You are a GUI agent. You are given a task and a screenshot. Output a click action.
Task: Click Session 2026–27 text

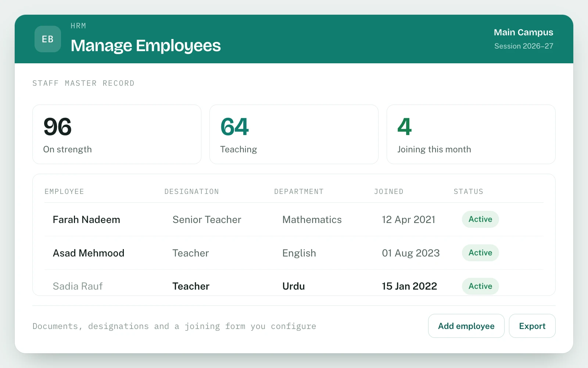(x=524, y=46)
